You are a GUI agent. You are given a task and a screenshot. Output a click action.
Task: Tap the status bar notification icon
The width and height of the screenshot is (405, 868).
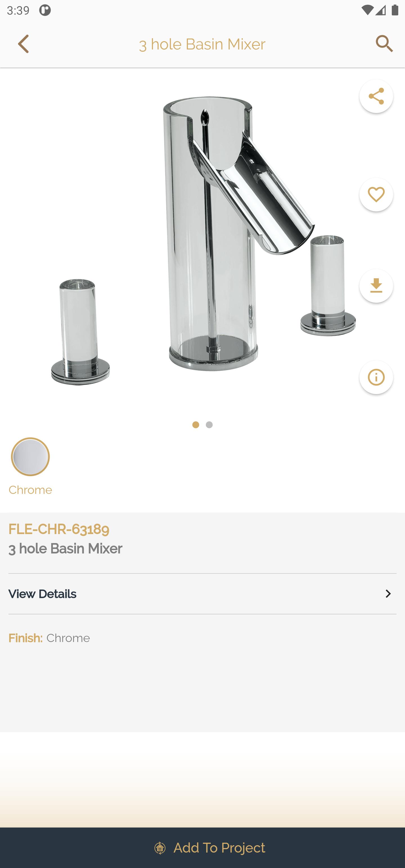[45, 10]
